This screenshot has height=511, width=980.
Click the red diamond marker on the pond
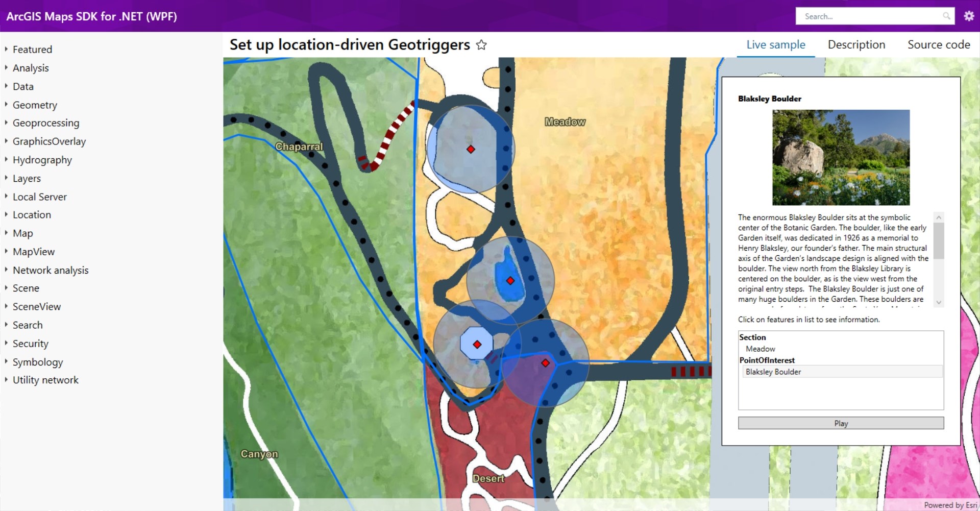(510, 280)
